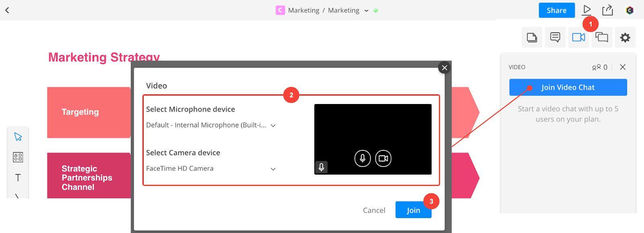Screen dimensions: 644x233
Task: Click the blue Share button
Action: (x=556, y=10)
